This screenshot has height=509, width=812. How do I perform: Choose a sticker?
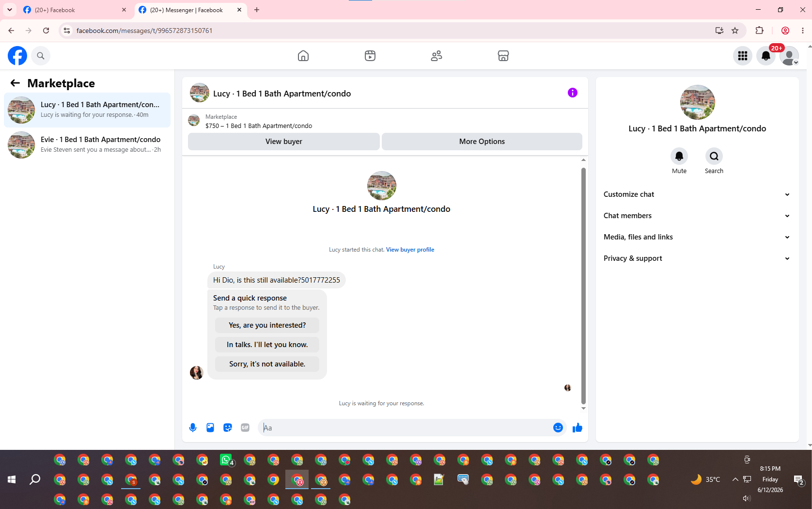(x=228, y=428)
